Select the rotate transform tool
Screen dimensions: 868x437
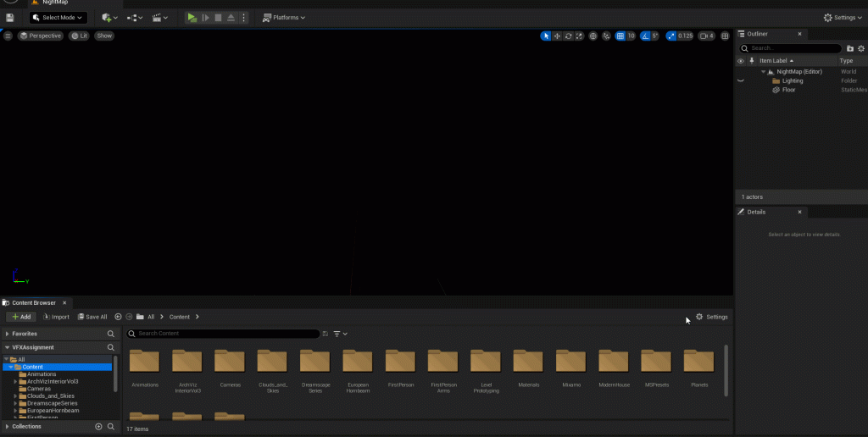click(x=568, y=36)
